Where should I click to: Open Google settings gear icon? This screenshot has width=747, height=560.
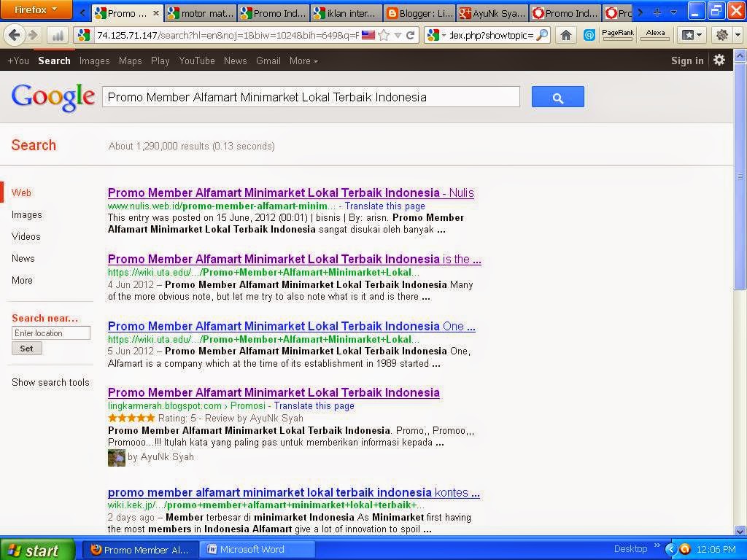(719, 60)
